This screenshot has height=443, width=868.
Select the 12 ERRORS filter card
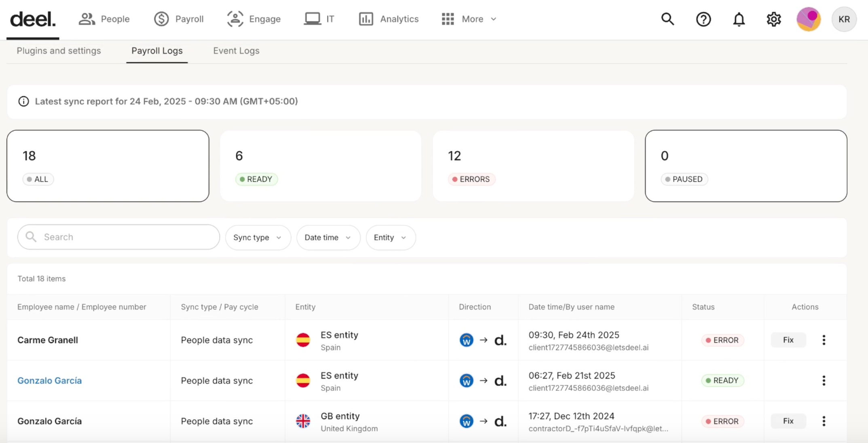point(533,166)
